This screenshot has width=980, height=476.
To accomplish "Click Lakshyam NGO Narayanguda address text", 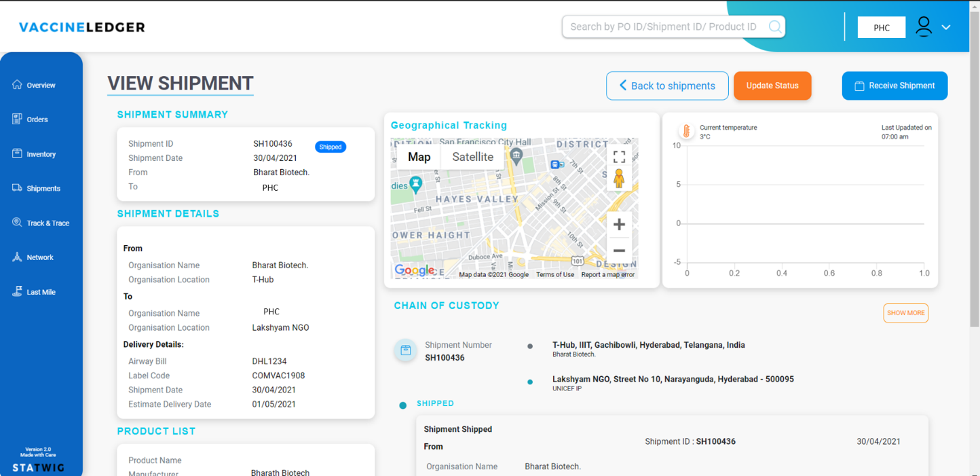I will [x=673, y=379].
